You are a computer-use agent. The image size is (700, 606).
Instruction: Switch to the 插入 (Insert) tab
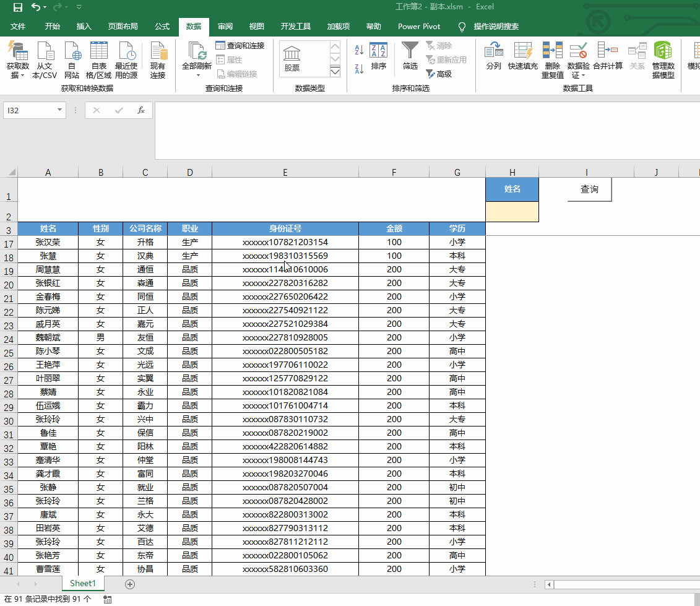(x=84, y=27)
